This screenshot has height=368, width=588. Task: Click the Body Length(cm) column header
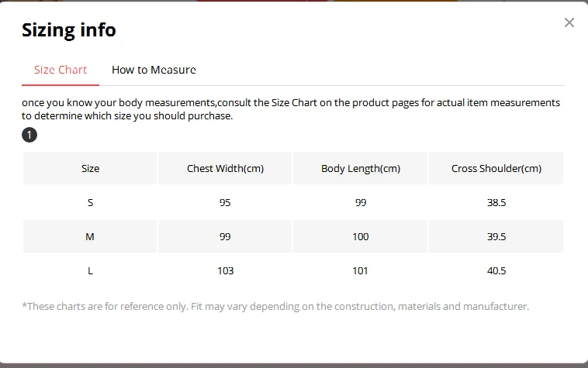pos(361,168)
